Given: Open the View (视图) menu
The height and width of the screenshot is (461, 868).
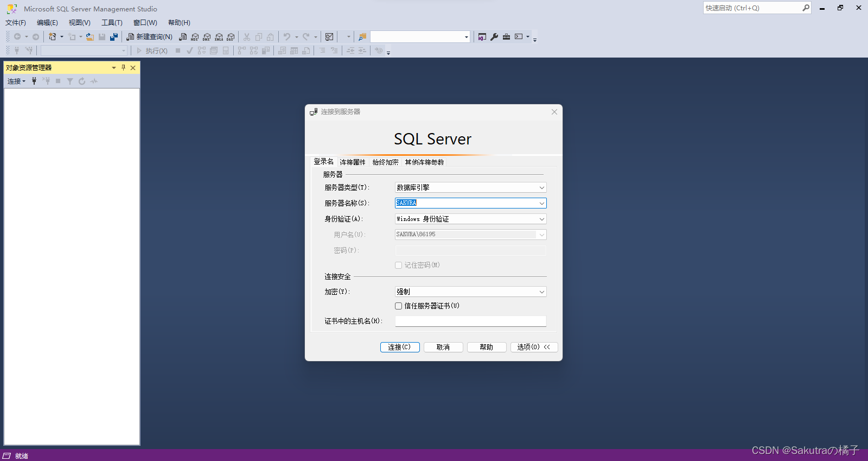Looking at the screenshot, I should (x=79, y=23).
